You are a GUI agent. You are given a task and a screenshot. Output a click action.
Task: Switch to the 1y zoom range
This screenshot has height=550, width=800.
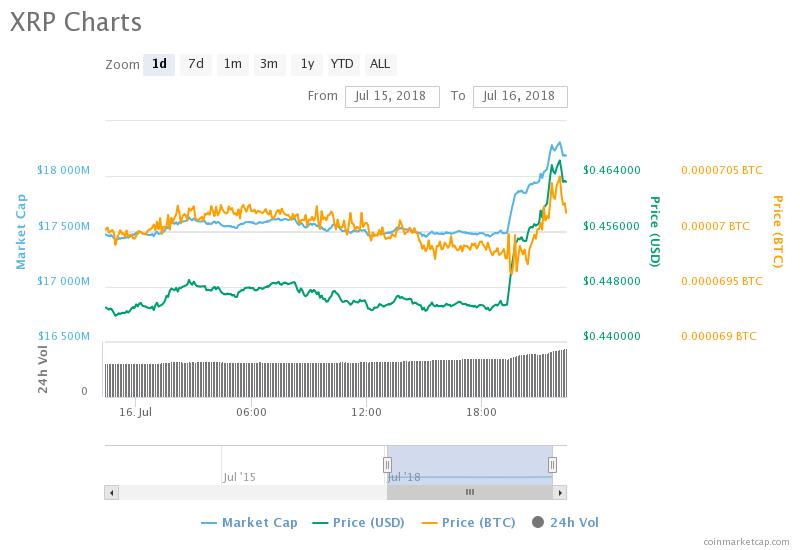pyautogui.click(x=307, y=64)
